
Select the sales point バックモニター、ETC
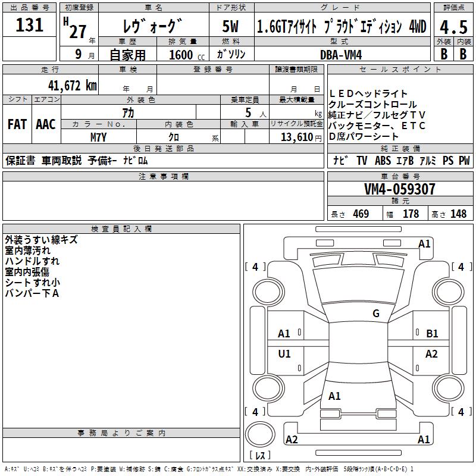pyautogui.click(x=377, y=126)
